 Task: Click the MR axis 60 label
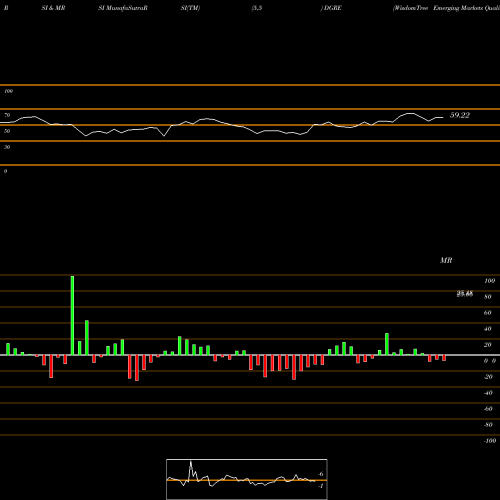coord(487,313)
